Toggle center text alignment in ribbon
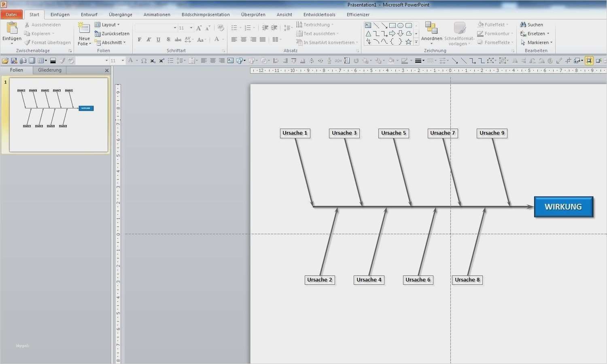This screenshot has height=364, width=607. point(244,40)
